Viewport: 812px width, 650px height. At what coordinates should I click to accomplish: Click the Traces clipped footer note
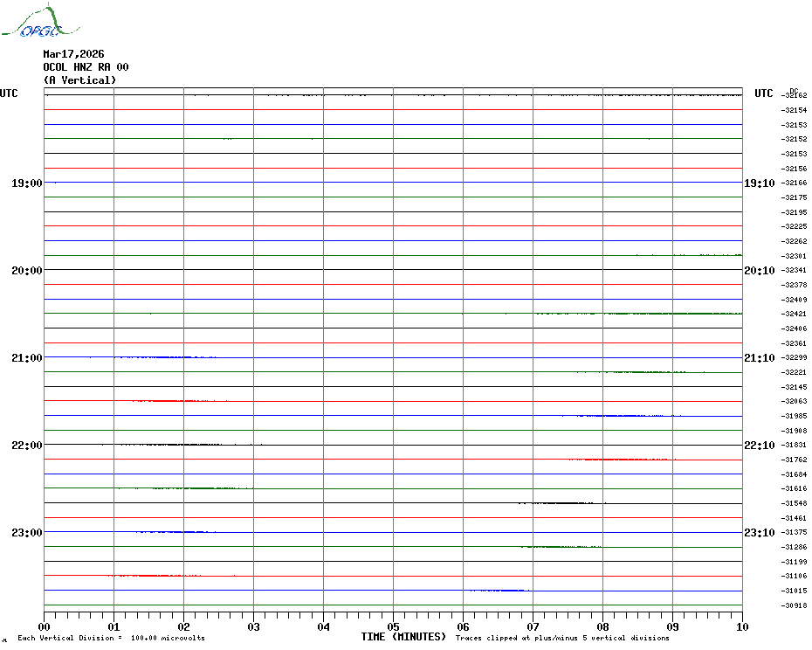point(562,639)
